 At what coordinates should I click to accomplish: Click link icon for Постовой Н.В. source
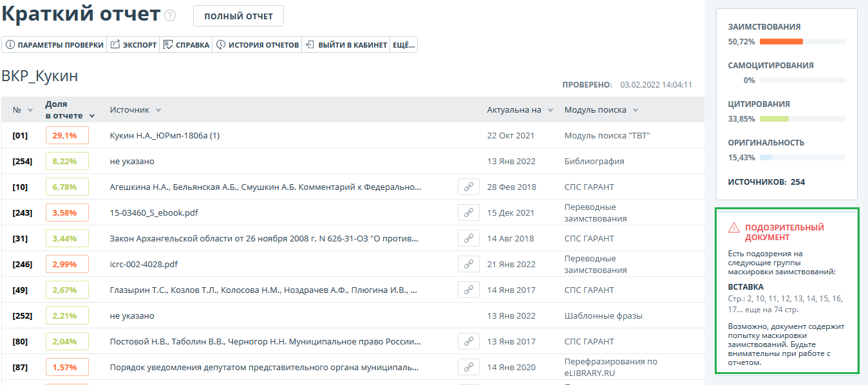[469, 341]
